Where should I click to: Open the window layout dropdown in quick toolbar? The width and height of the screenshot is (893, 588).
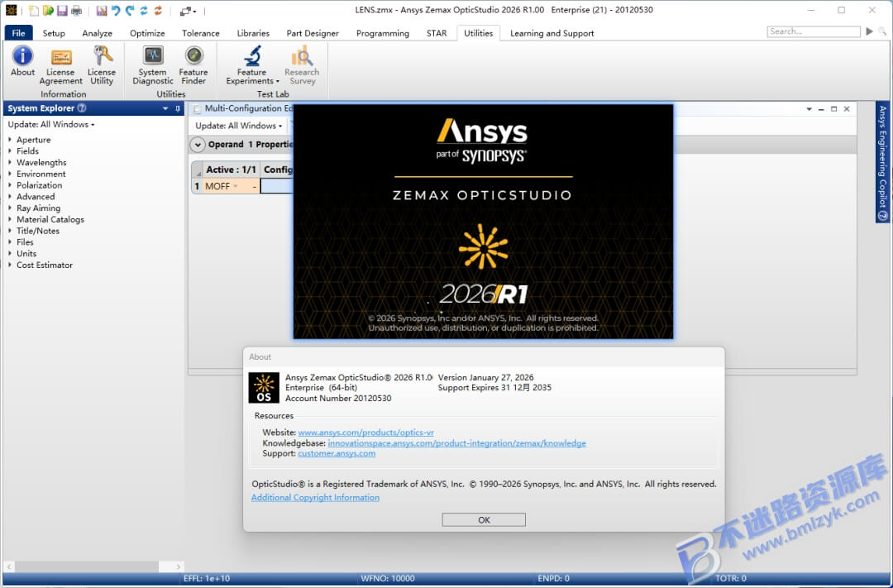click(x=188, y=10)
